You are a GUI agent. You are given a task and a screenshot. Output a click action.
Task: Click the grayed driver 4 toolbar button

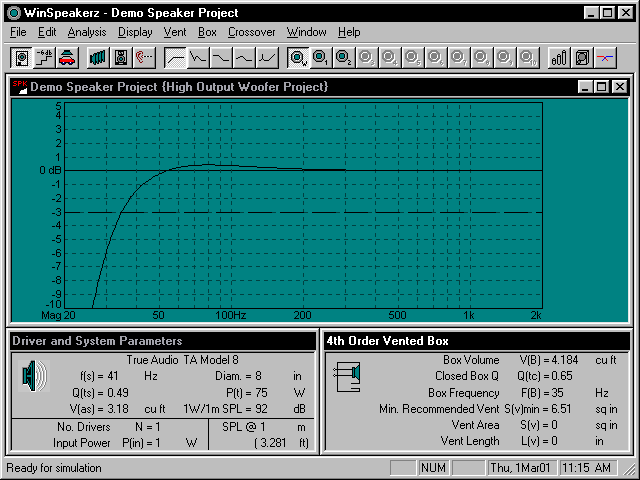coord(389,58)
